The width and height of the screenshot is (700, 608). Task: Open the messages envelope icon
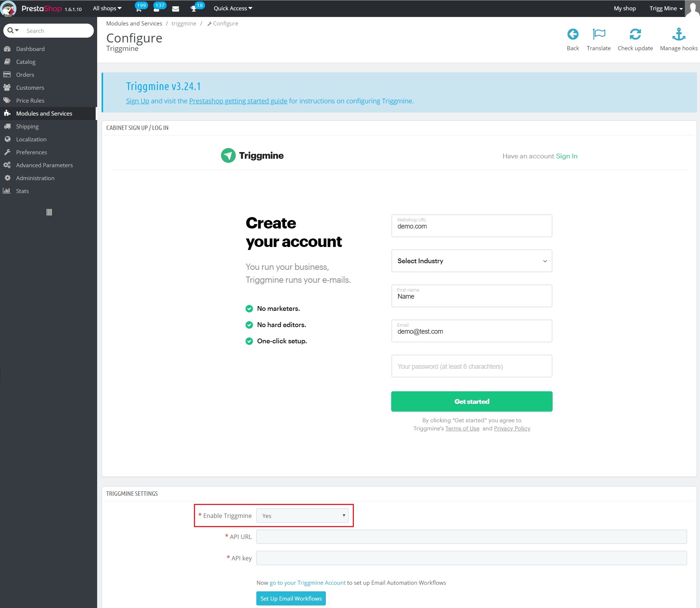tap(175, 9)
